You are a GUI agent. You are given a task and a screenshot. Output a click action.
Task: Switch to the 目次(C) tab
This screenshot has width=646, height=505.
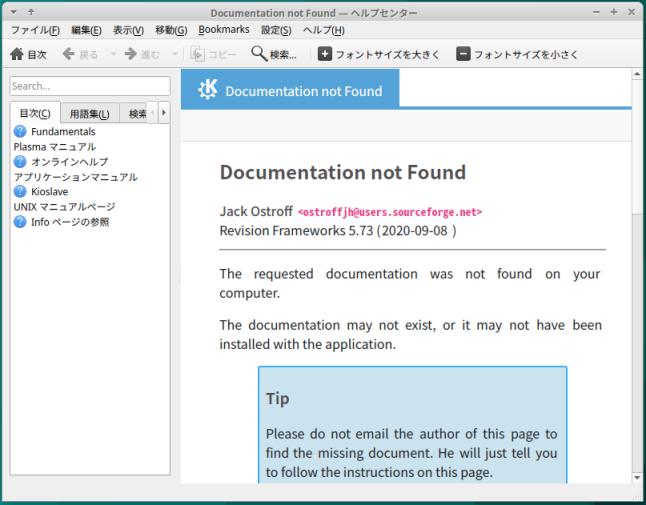click(35, 113)
